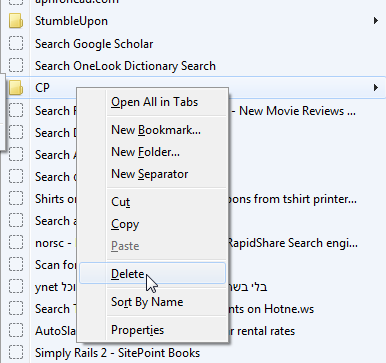
Task: Click the AutoSla bookmark placeholder icon
Action: point(16,331)
